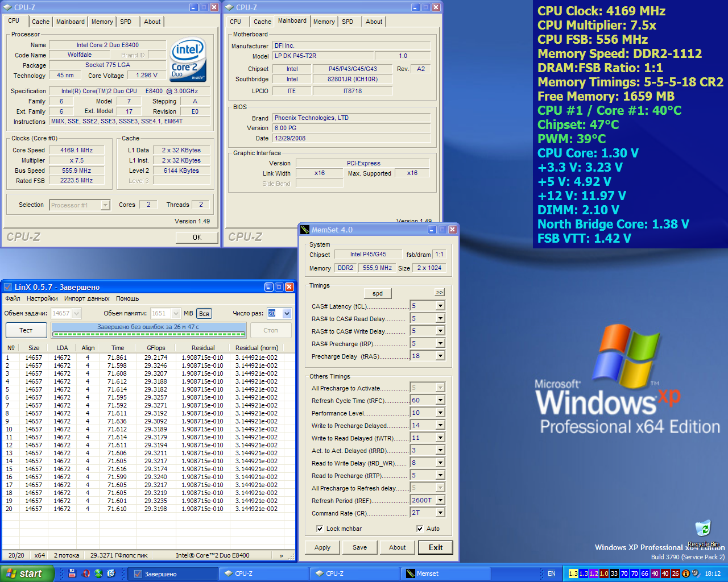728x582 pixels.
Task: Open the CAS# Latency (tCL) dropdown
Action: [440, 306]
